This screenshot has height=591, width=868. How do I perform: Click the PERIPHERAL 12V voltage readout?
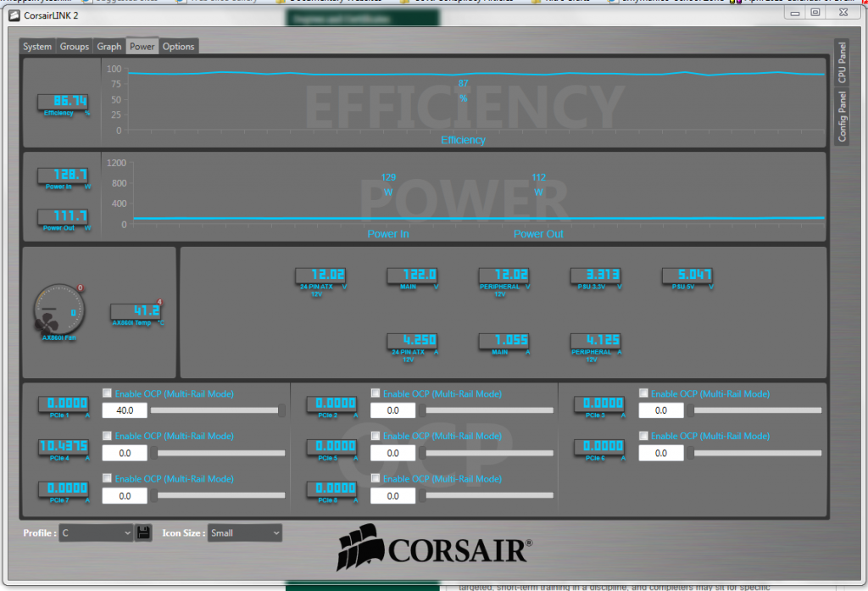[x=504, y=276]
